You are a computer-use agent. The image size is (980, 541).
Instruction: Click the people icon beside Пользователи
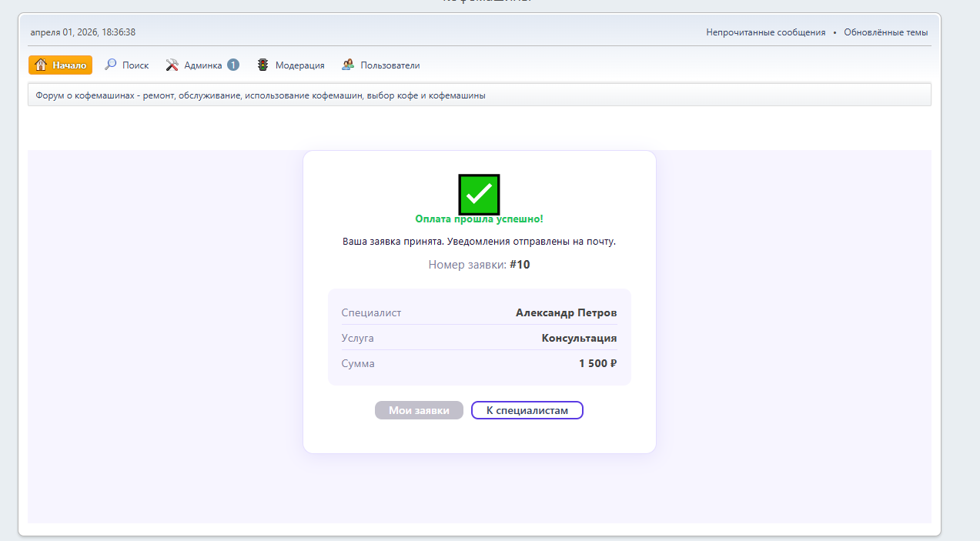[x=348, y=65]
